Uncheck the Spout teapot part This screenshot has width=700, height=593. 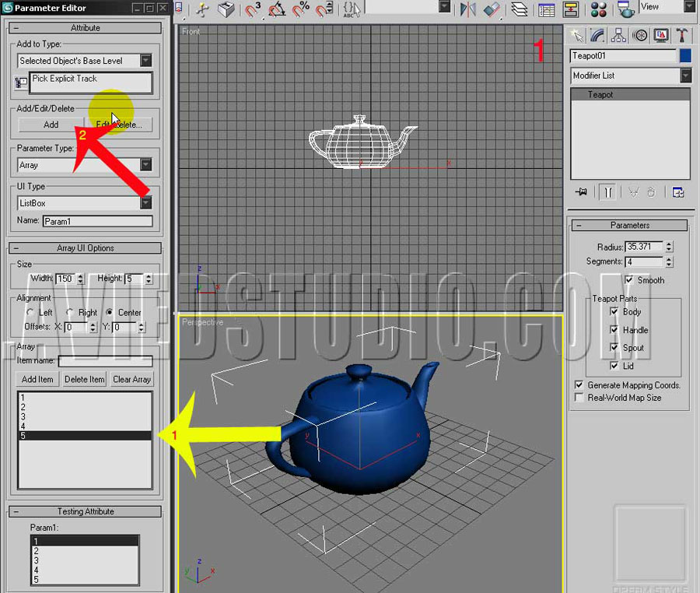(614, 347)
